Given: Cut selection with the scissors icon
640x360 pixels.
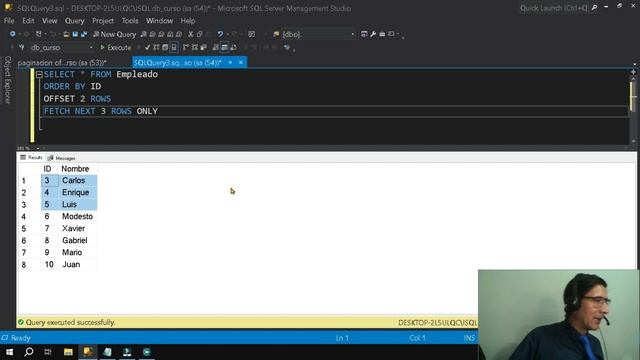Looking at the screenshot, I should tap(191, 34).
